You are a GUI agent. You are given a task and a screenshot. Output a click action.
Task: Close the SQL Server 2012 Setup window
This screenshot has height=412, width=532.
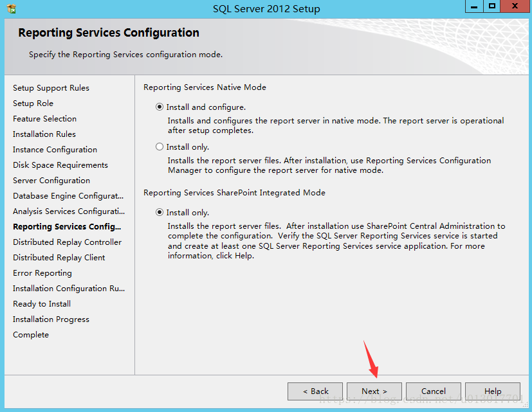tap(515, 6)
